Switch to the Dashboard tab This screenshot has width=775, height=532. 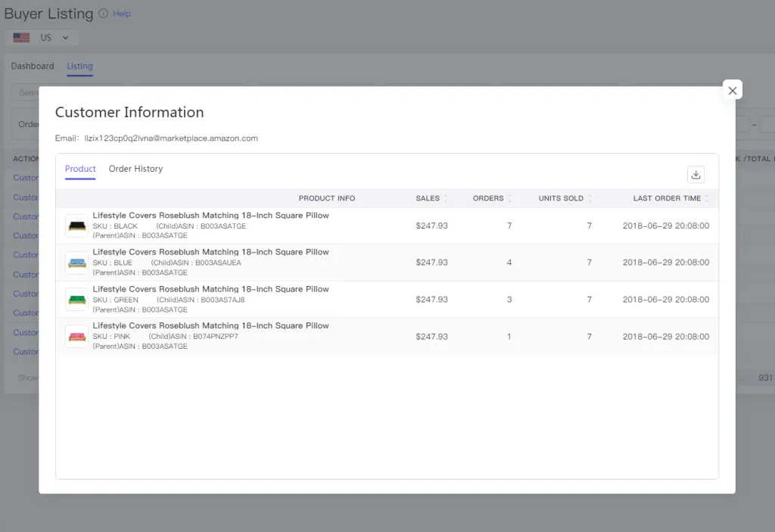point(32,66)
